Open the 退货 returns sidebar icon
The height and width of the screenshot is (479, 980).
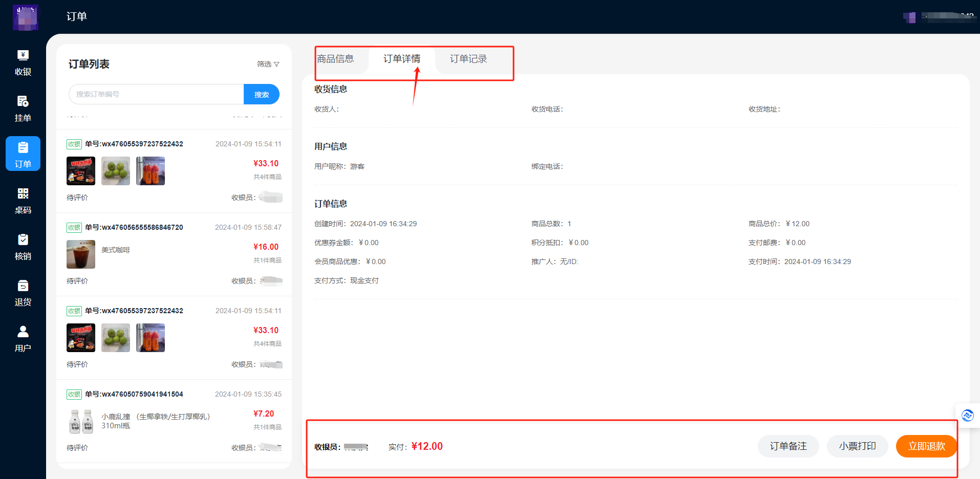click(x=23, y=293)
